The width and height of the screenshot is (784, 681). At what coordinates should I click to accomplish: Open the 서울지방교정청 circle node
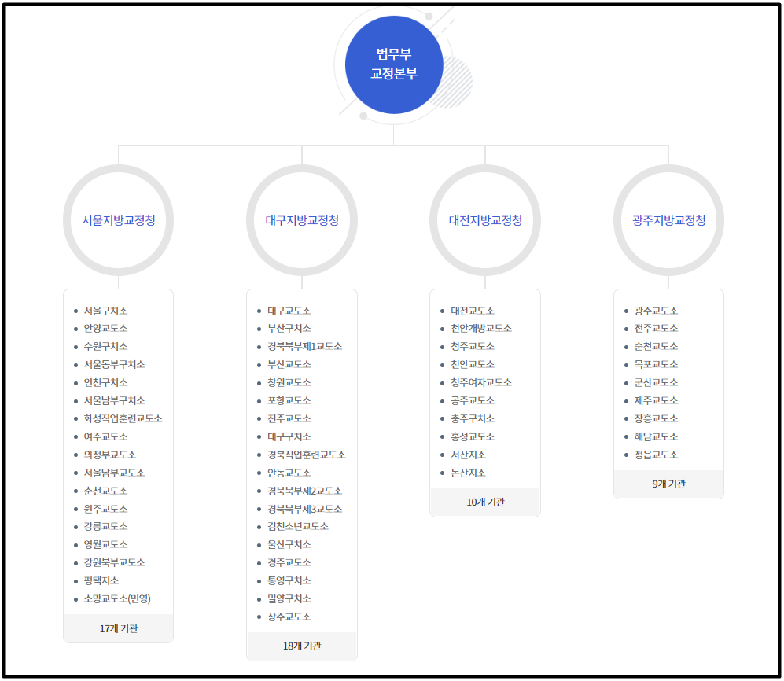[119, 220]
